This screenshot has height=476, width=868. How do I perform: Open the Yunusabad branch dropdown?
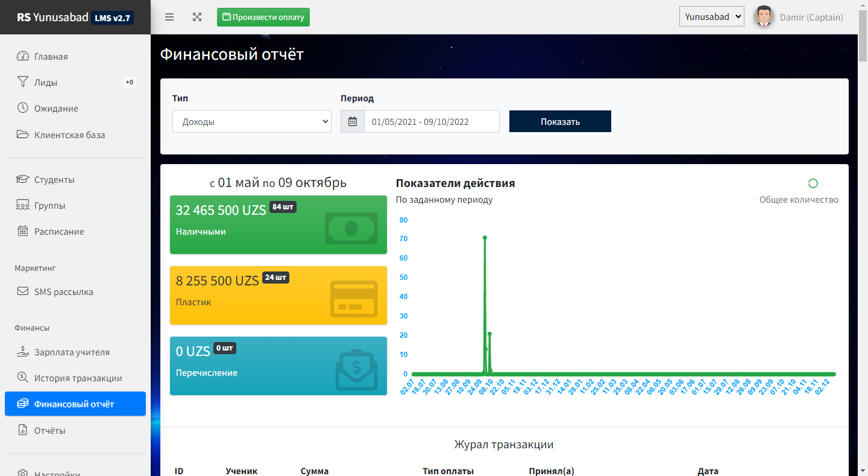click(711, 17)
